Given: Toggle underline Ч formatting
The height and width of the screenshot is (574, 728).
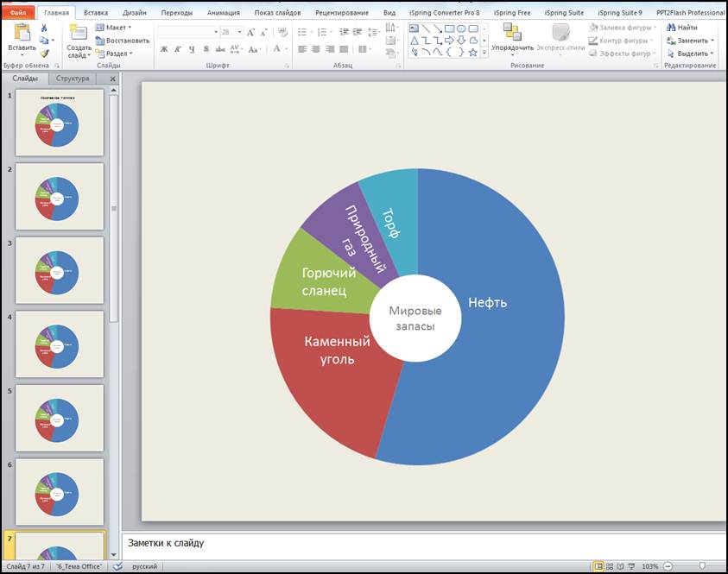Looking at the screenshot, I should point(192,49).
